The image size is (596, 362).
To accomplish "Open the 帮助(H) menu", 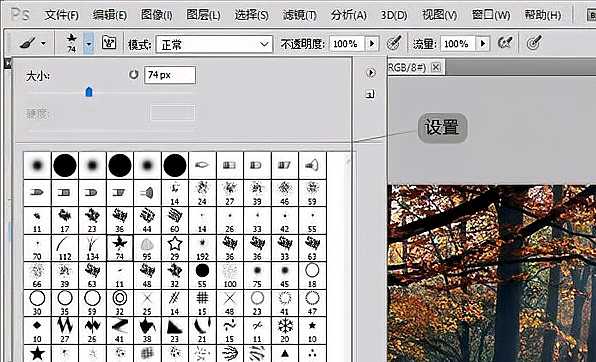I will pyautogui.click(x=542, y=15).
